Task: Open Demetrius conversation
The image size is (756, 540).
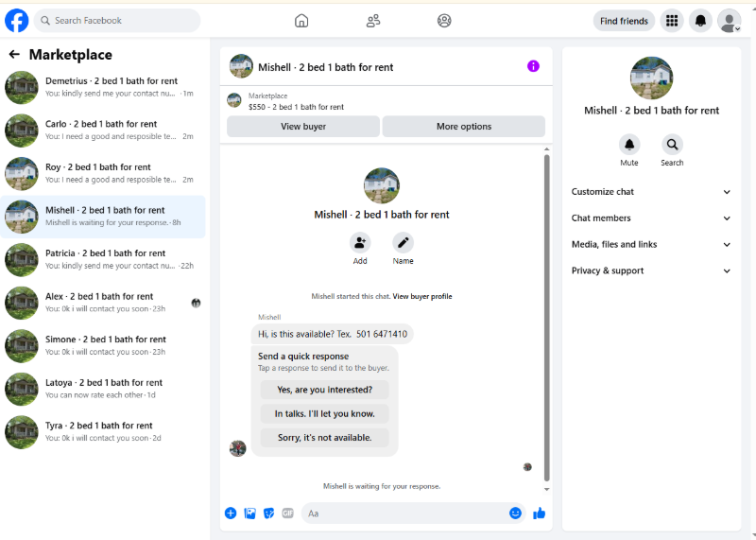Action: tap(103, 87)
